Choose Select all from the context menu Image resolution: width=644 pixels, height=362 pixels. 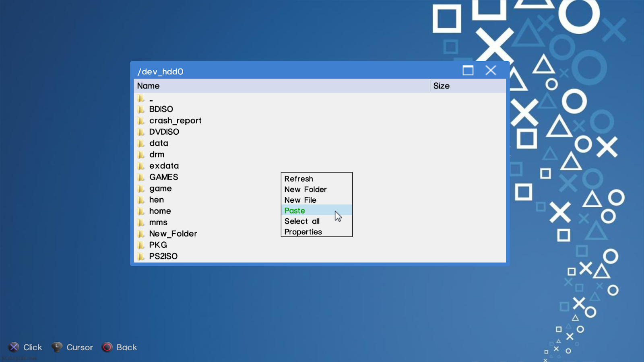pos(316,221)
